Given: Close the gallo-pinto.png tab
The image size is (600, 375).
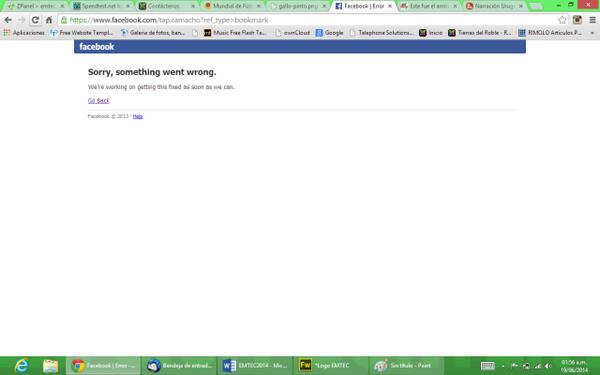Looking at the screenshot, I should [x=324, y=6].
